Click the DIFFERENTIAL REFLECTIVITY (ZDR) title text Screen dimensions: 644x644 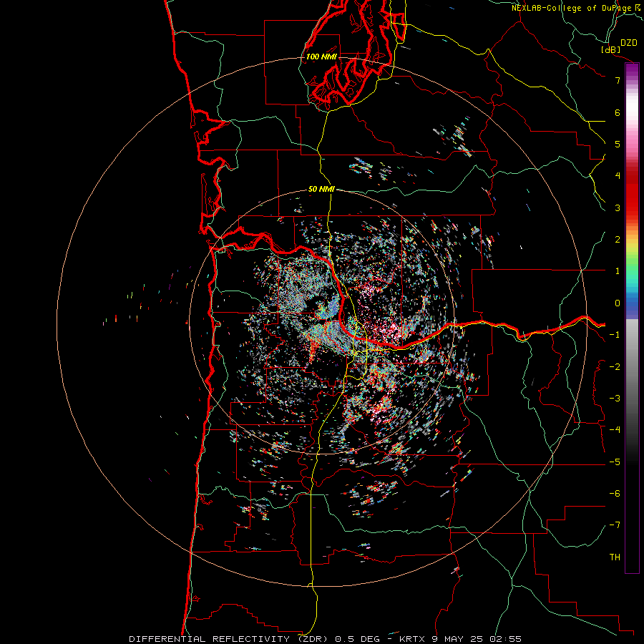pos(228,639)
